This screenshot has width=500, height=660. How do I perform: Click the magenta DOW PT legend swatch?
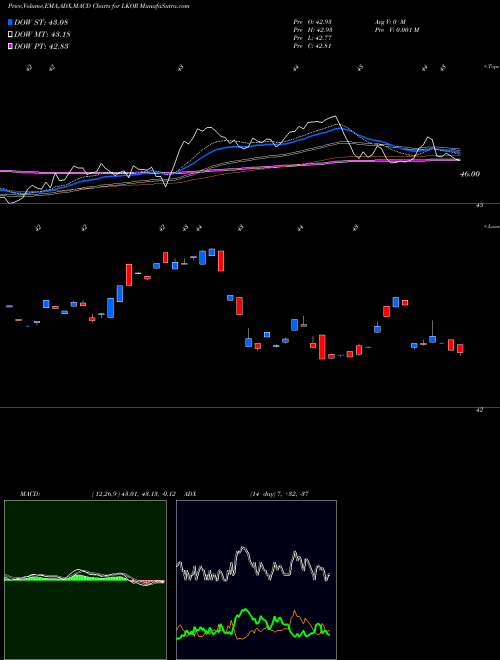point(10,46)
